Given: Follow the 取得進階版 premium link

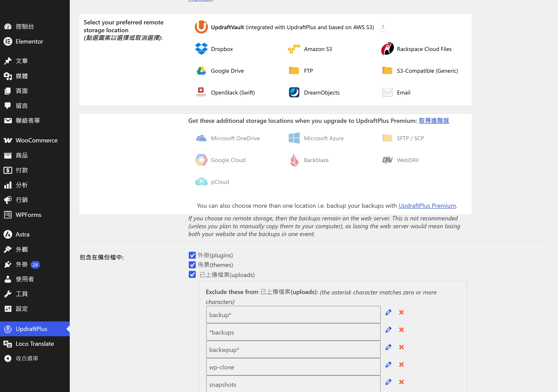Looking at the screenshot, I should coord(434,121).
